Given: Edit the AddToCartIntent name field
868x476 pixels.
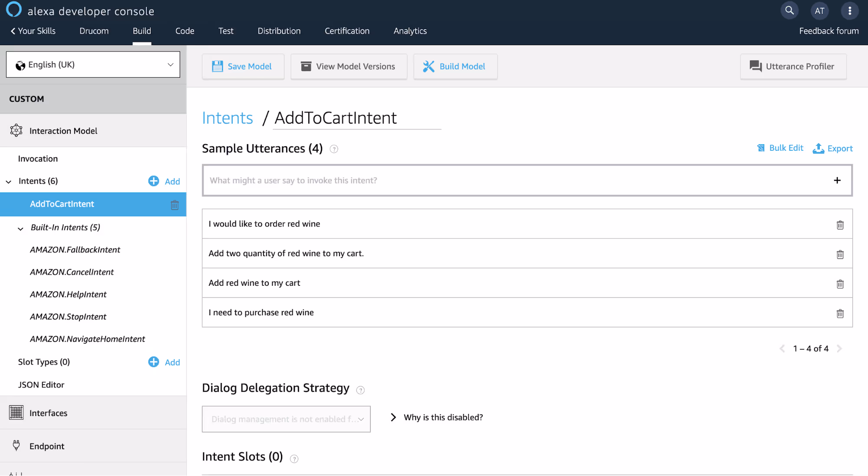Looking at the screenshot, I should 357,118.
